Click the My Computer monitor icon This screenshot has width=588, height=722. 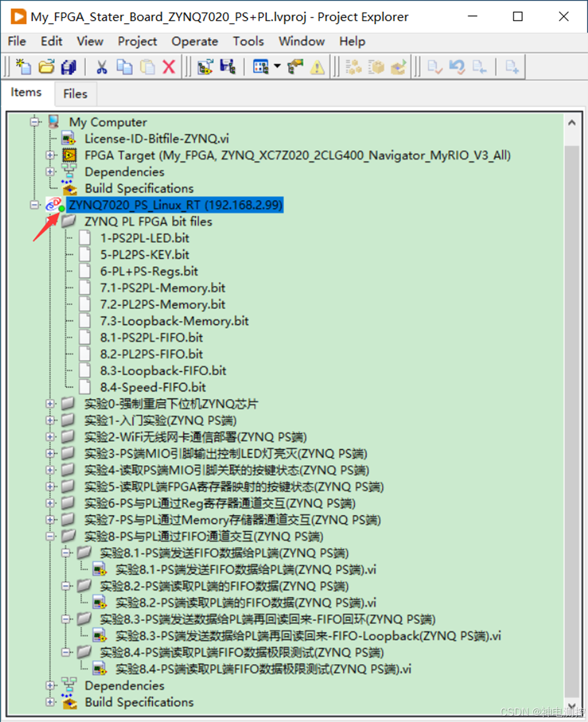[54, 122]
